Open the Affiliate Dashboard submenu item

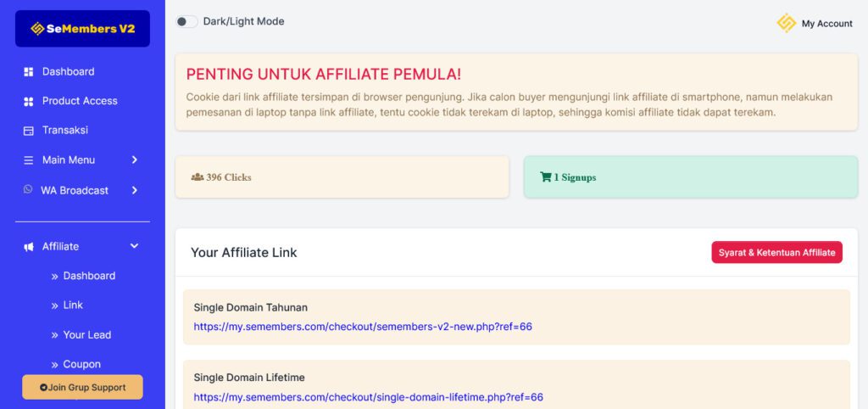[88, 276]
